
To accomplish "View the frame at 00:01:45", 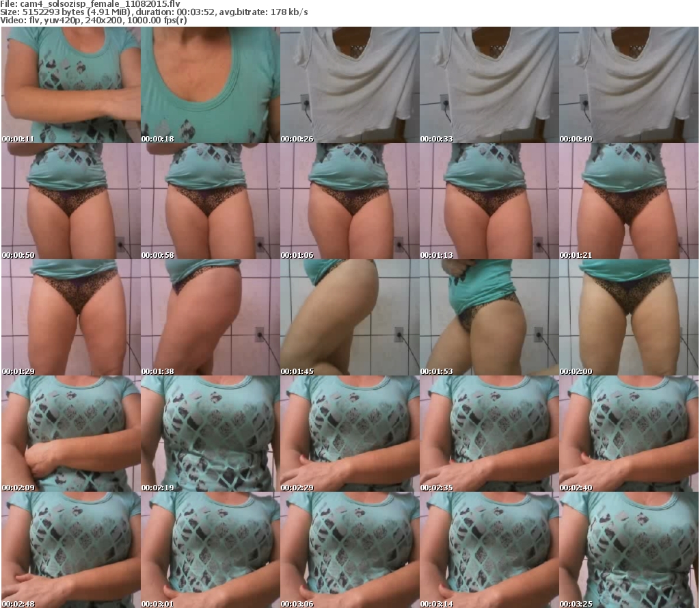I will coord(349,317).
